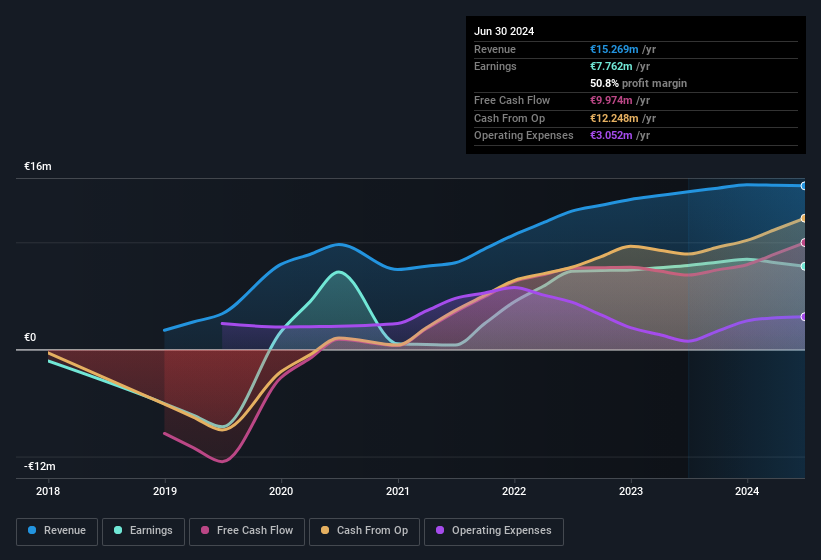The image size is (821, 560).
Task: Click the -€12m y-axis label
Action: tap(40, 466)
